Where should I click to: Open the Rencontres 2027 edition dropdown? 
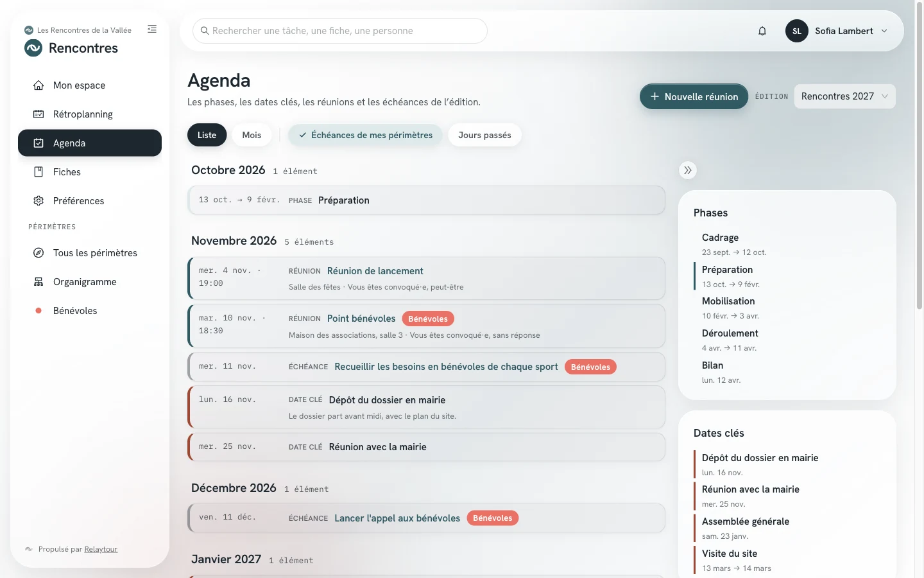[x=844, y=96]
